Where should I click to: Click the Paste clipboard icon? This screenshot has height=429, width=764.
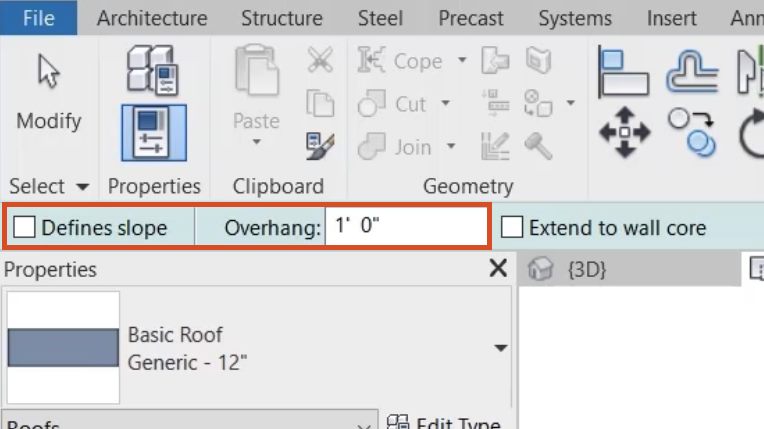pyautogui.click(x=257, y=70)
